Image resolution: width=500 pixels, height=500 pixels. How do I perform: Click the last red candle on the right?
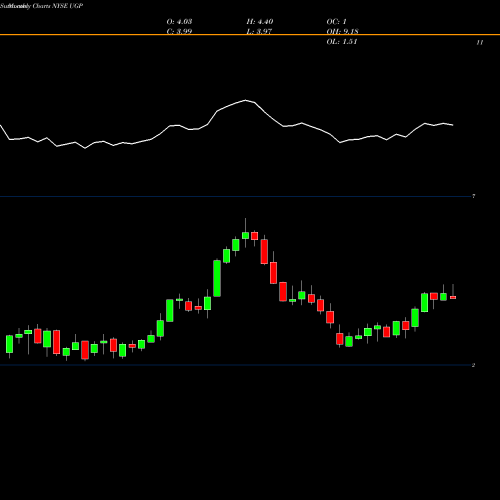coord(453,297)
